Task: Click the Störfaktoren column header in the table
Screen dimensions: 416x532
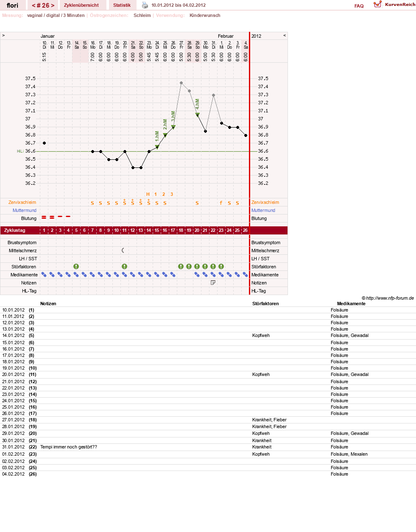Action: point(265,304)
